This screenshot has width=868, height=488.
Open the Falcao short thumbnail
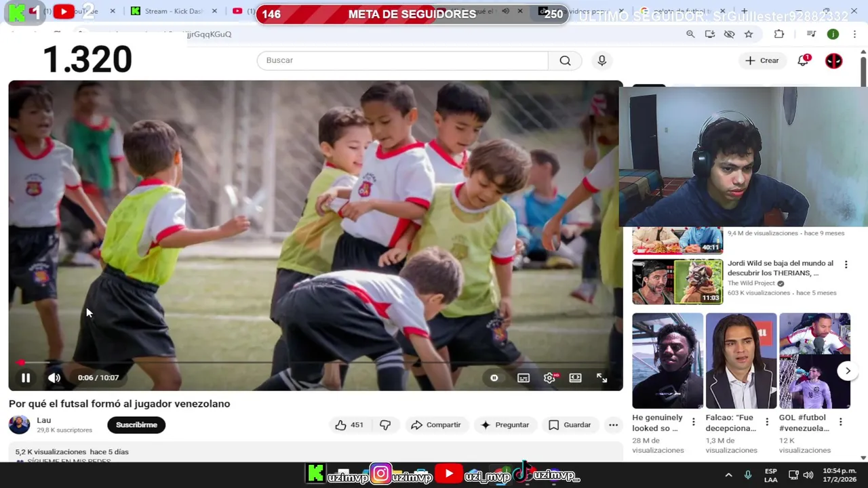click(x=741, y=361)
